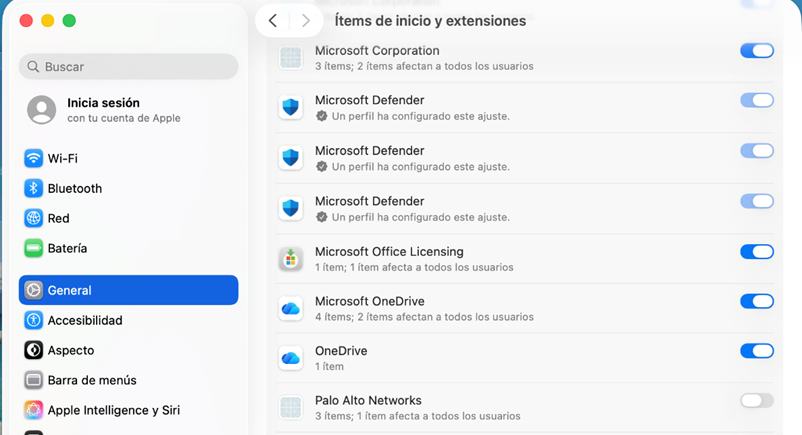Select the General sidebar item
This screenshot has height=435, width=802.
point(128,290)
